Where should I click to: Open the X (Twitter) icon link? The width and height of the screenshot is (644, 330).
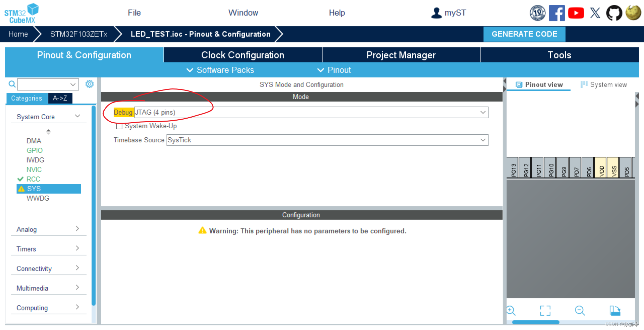click(x=595, y=13)
